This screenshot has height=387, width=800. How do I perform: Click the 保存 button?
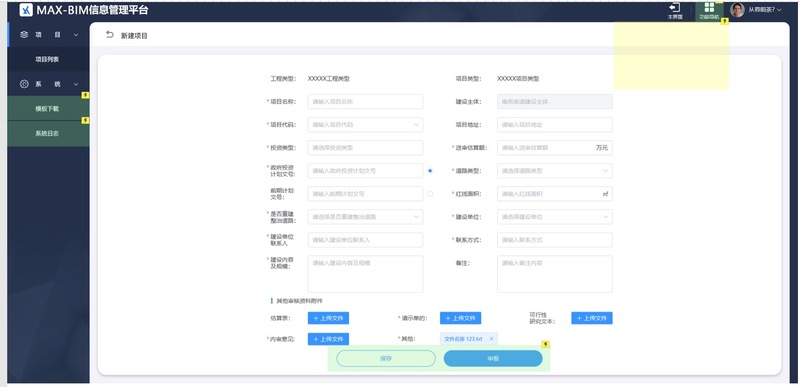(x=386, y=358)
